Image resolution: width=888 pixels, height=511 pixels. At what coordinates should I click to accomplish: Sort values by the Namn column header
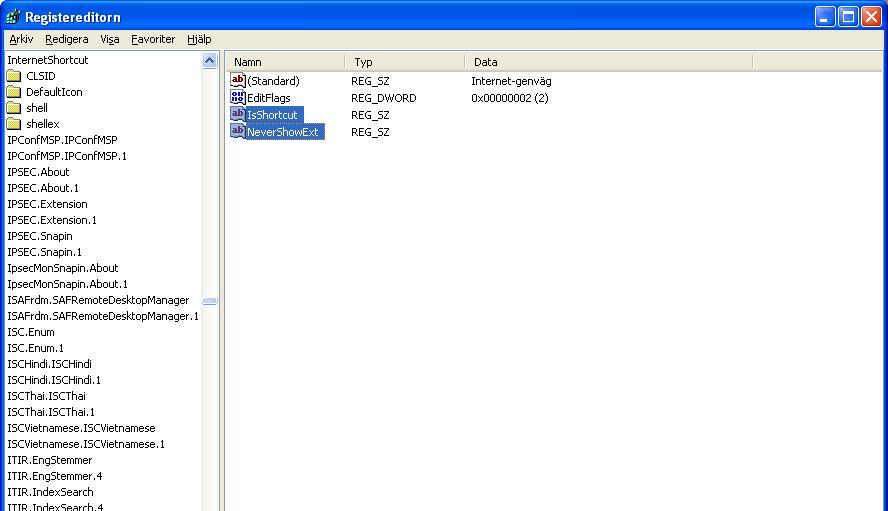tap(285, 62)
